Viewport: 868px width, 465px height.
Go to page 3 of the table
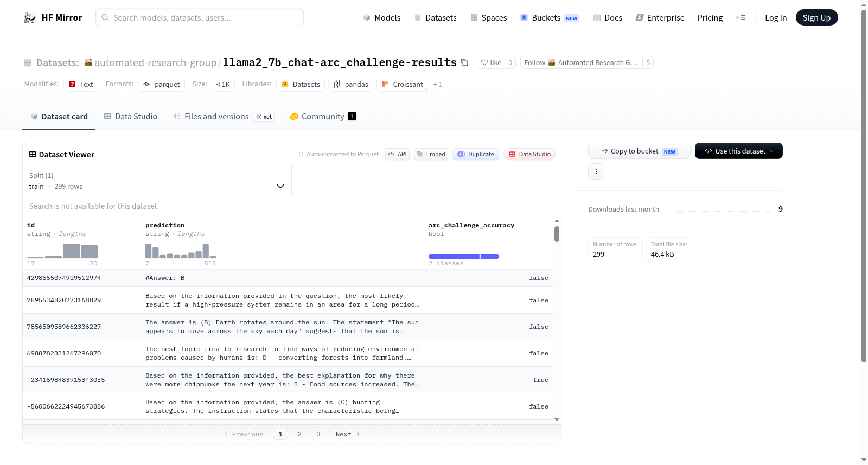point(318,434)
